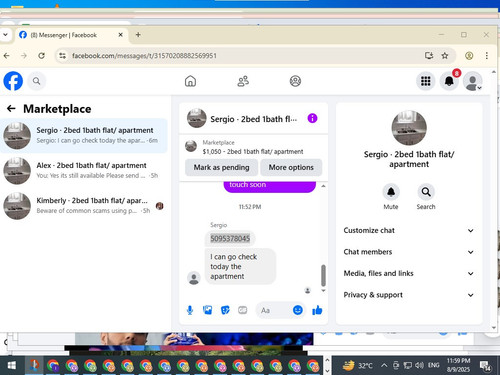This screenshot has height=375, width=500.
Task: Reload the Messenger page
Action: (x=41, y=56)
